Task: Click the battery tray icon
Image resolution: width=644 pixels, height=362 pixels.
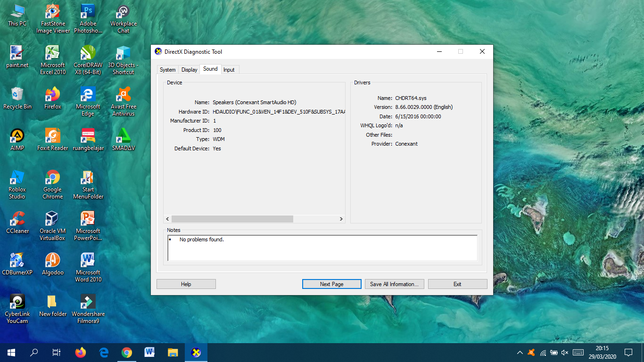Action: point(554,353)
